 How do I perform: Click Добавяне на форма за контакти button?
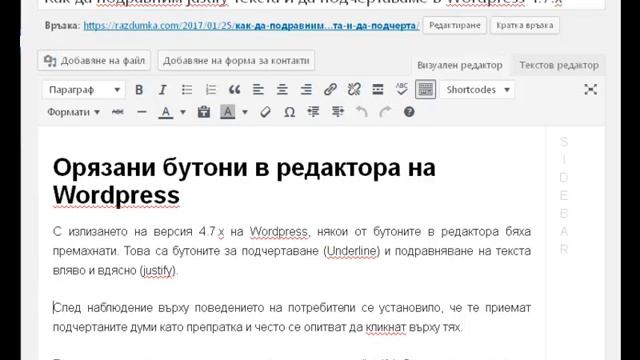coord(236,60)
